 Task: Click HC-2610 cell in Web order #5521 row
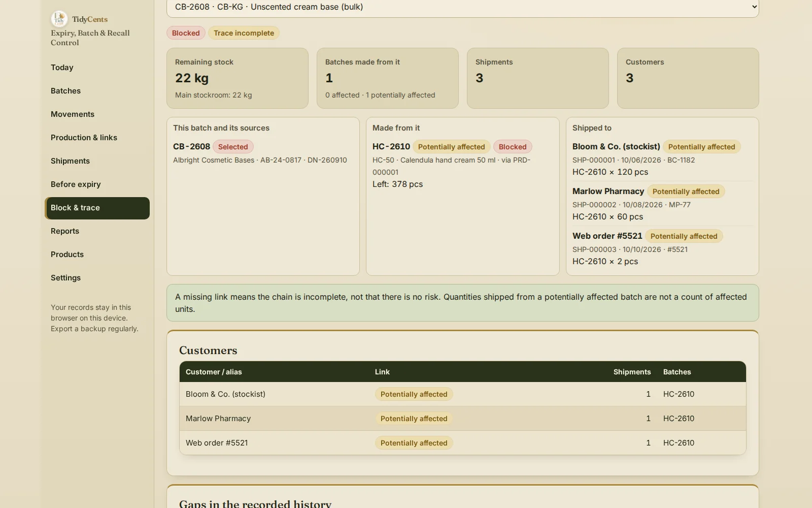679,443
